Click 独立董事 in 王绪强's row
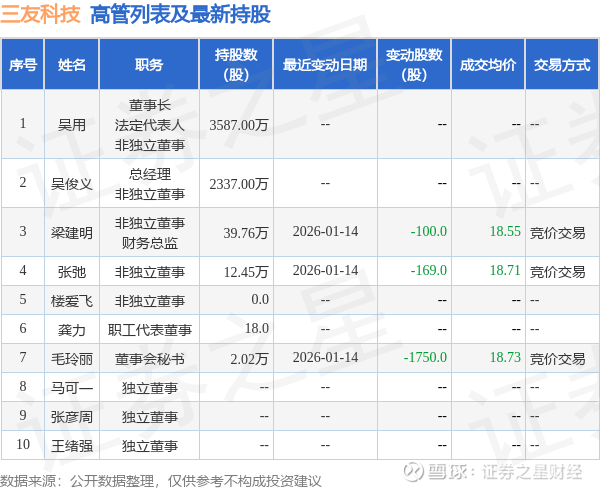 (149, 446)
